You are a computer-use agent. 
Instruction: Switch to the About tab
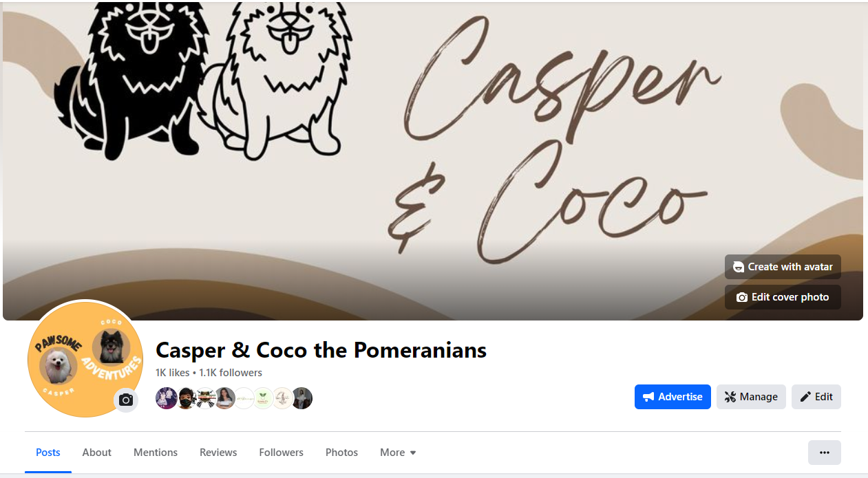pos(96,453)
